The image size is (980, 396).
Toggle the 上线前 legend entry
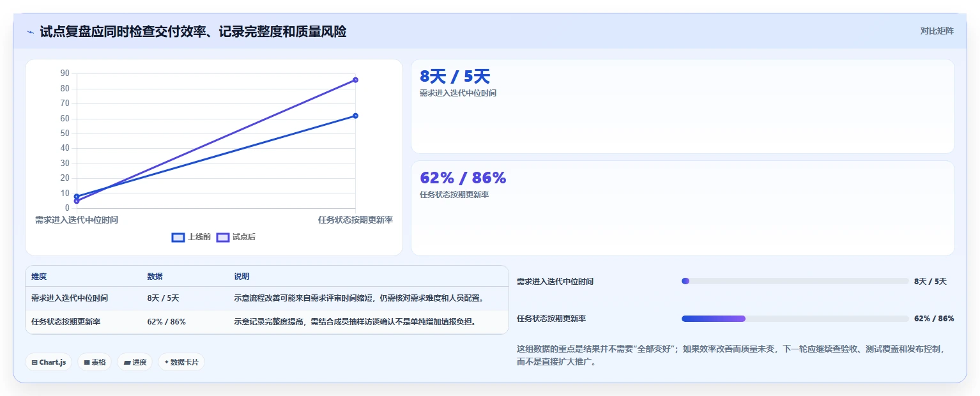(x=191, y=237)
